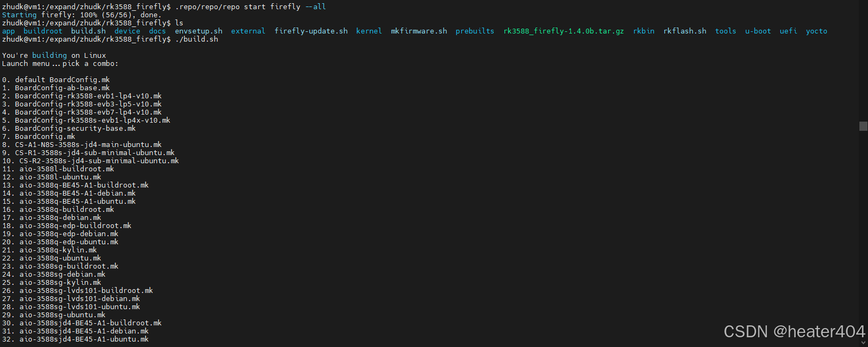Click the 'kernel' directory in ls output
This screenshot has height=347, width=868.
(x=369, y=31)
